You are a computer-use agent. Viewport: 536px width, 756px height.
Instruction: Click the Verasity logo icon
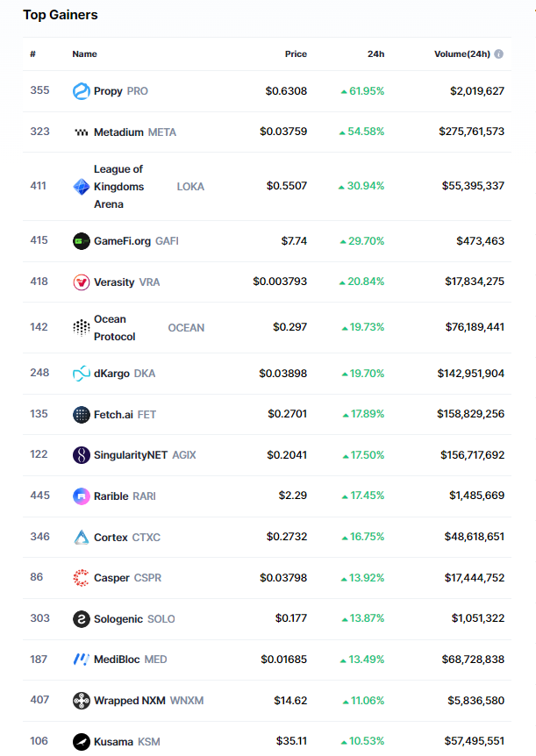[x=81, y=282]
